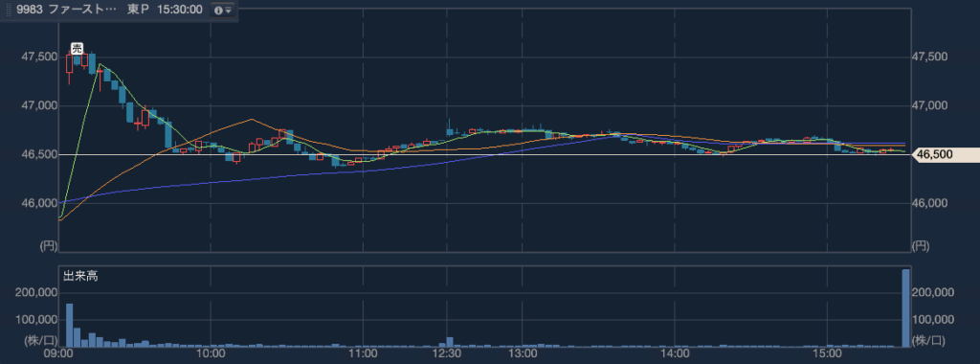The image size is (980, 364).
Task: Click the chart title drag handle grip
Action: (8, 11)
